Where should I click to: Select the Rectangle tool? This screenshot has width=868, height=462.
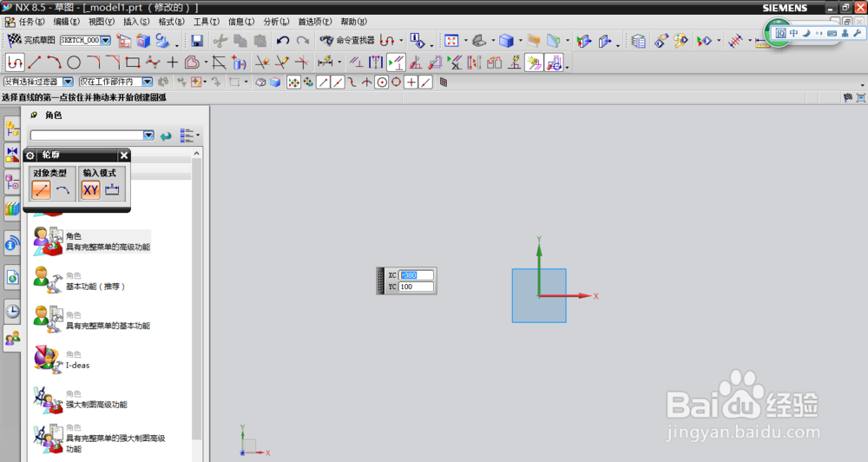[x=132, y=63]
